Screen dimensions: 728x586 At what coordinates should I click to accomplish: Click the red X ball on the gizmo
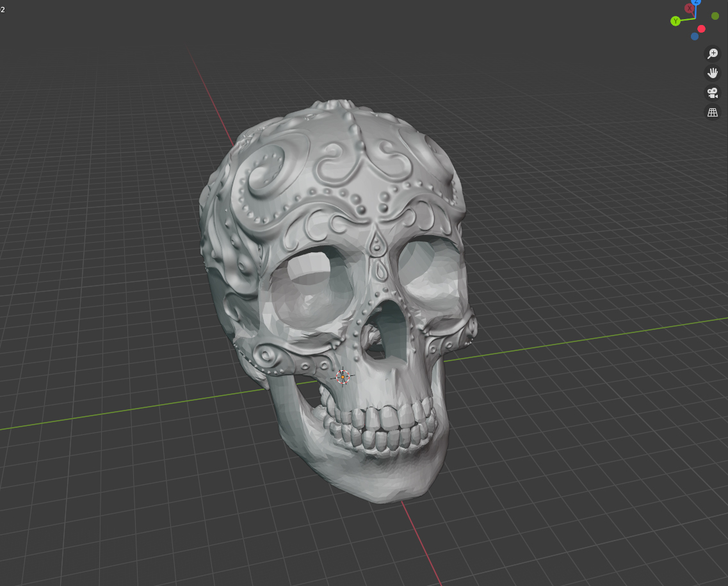tap(690, 8)
